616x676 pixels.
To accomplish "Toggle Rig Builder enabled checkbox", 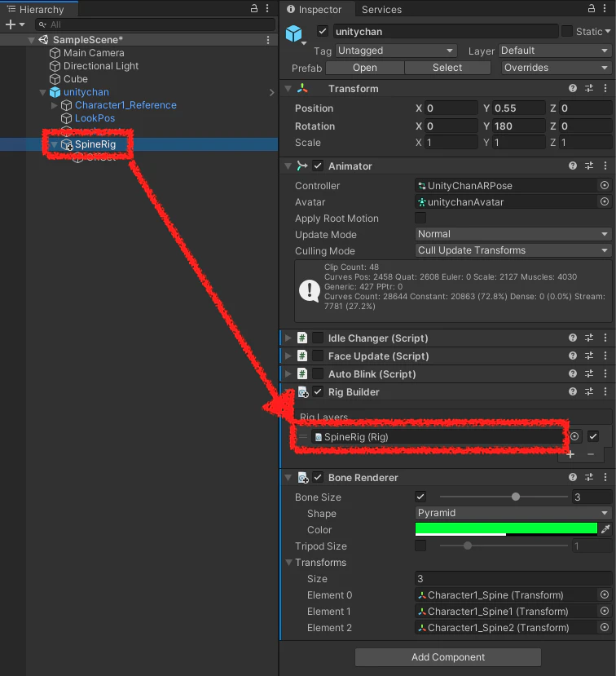I will pos(318,391).
